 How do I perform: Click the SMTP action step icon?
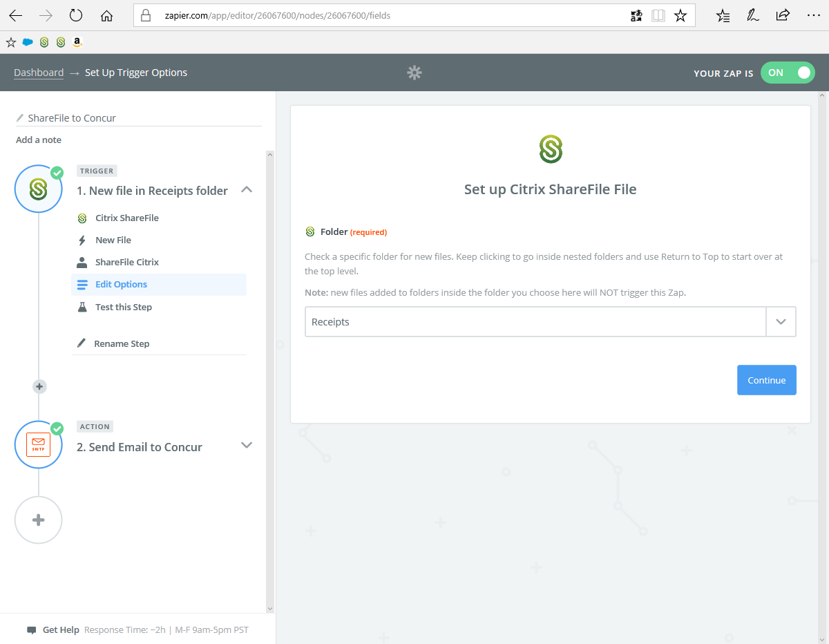pos(38,444)
